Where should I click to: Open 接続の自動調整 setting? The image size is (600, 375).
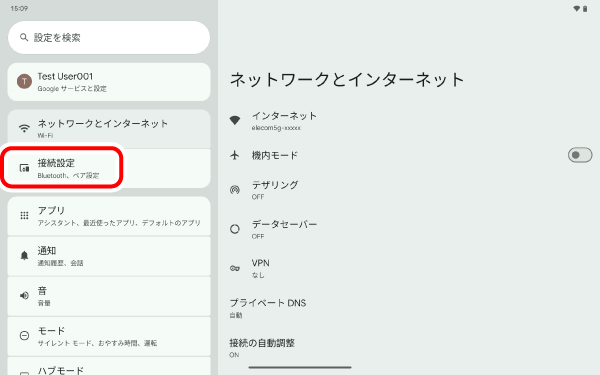[409, 347]
